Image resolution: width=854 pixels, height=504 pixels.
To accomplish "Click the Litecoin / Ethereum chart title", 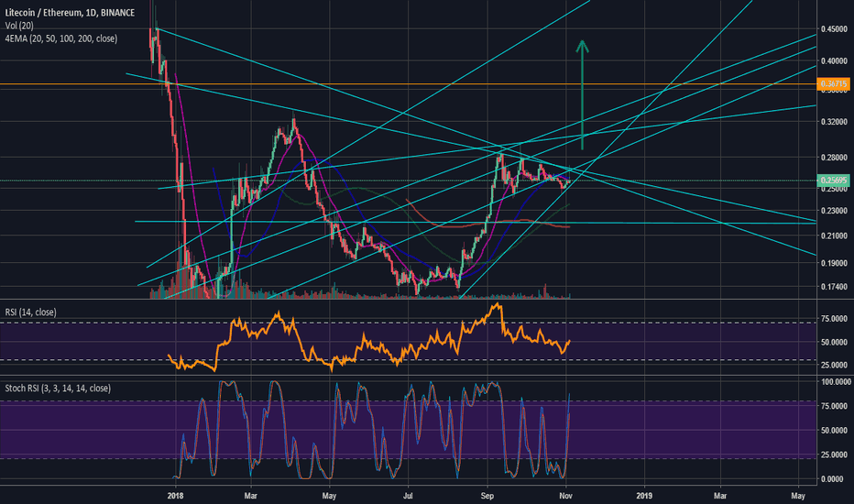I will [x=70, y=12].
